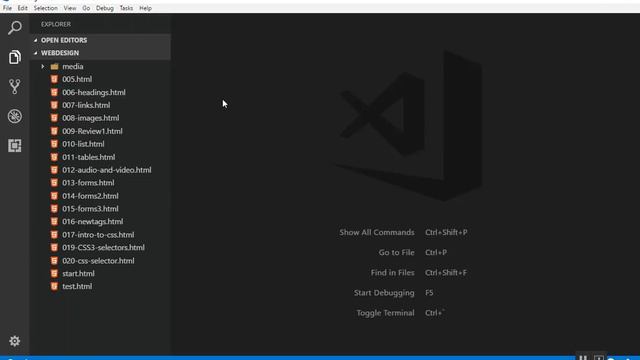Open the Explorer view icon

click(15, 57)
